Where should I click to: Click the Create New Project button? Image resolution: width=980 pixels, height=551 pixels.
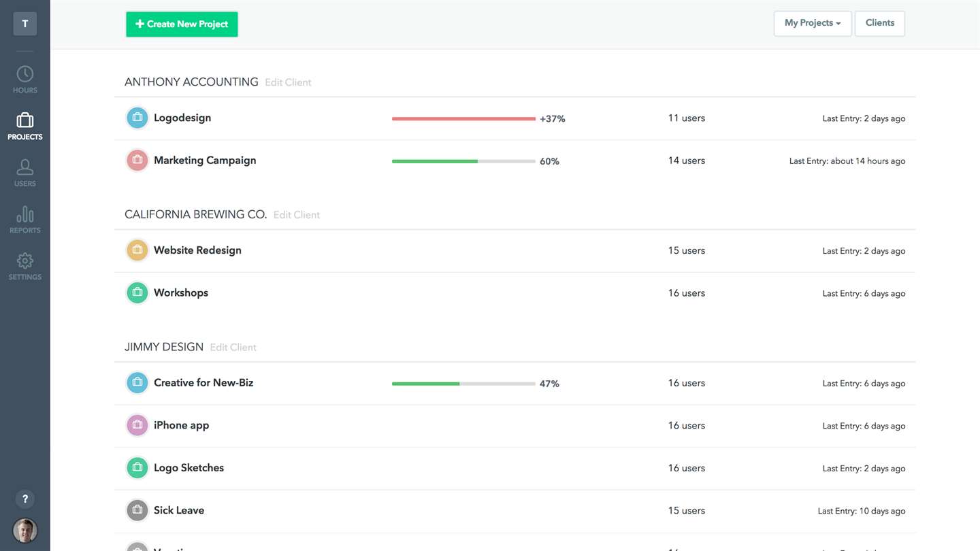182,24
